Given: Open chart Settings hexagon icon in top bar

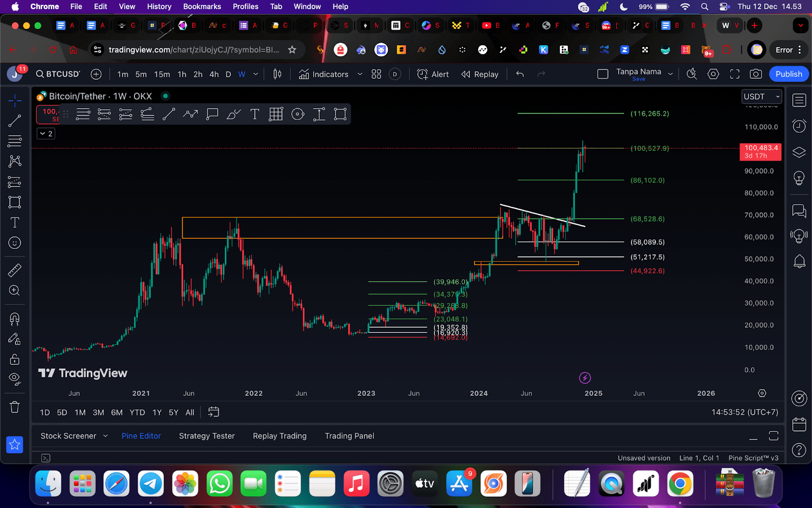Looking at the screenshot, I should point(713,74).
